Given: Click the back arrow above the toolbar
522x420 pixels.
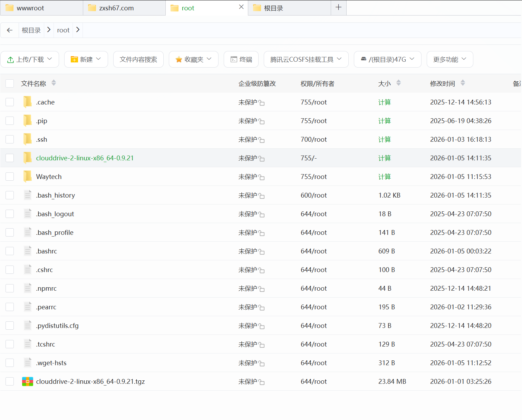Looking at the screenshot, I should tap(9, 30).
